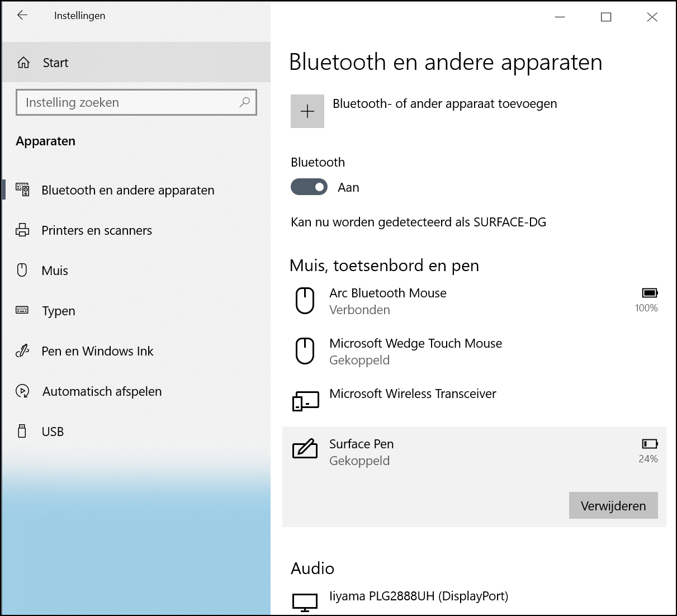This screenshot has width=677, height=616.
Task: Minimize the Instellingen window
Action: 560,17
